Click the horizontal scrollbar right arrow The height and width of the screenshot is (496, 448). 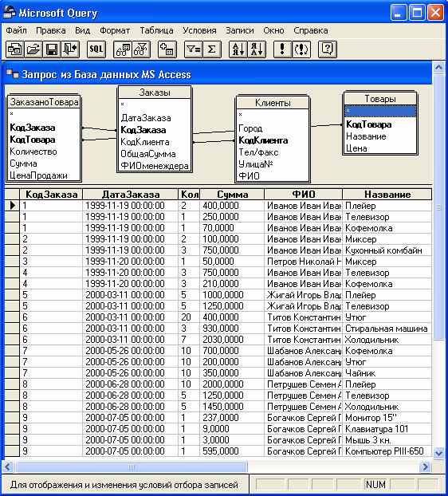426,466
